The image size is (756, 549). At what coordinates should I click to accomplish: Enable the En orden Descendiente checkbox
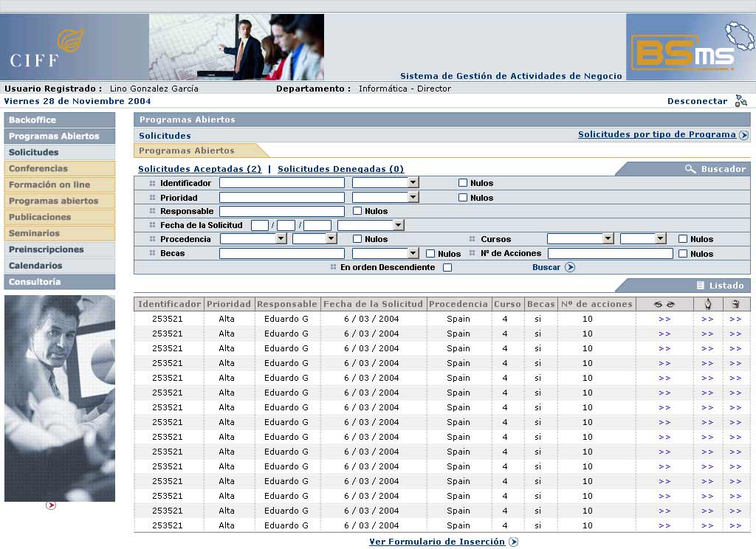(x=447, y=268)
